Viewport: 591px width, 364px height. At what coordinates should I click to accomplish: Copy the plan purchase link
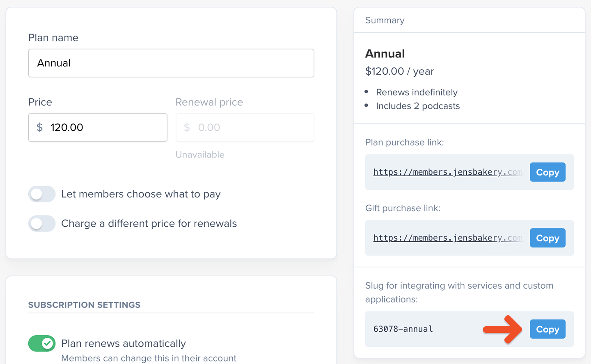547,172
